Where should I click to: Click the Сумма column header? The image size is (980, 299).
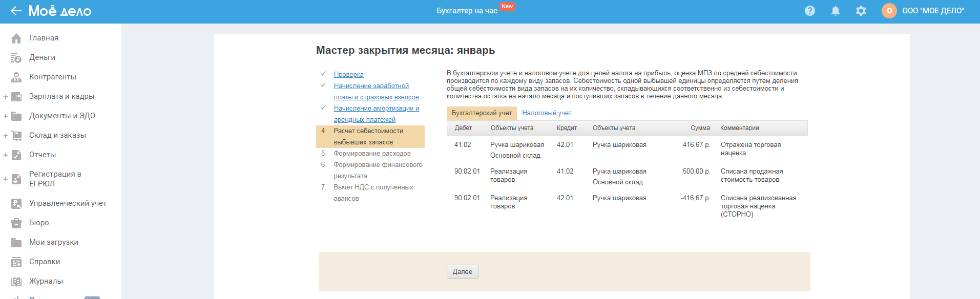700,128
